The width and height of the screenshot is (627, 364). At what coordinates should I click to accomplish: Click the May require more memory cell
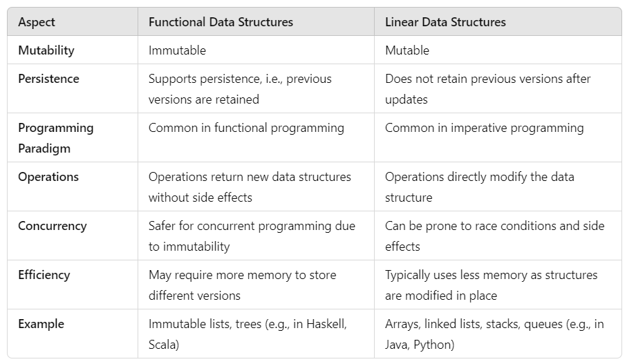tap(242, 285)
